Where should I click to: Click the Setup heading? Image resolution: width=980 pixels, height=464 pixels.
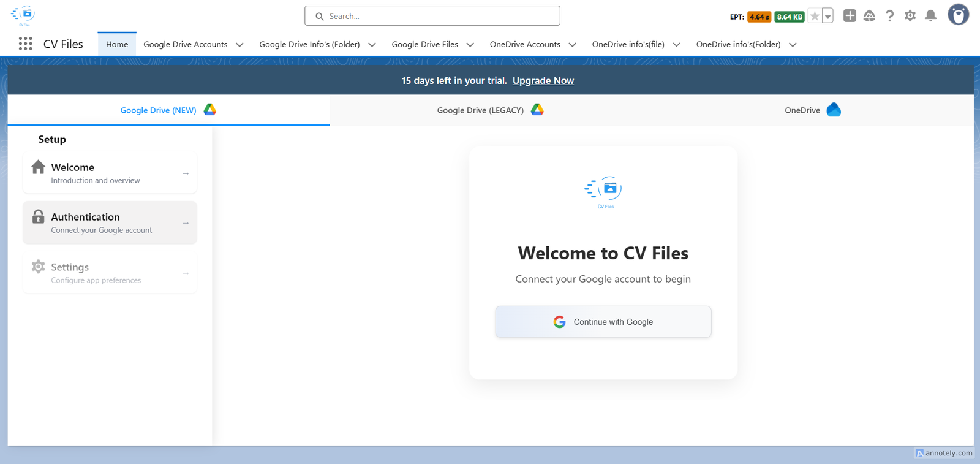tap(52, 140)
